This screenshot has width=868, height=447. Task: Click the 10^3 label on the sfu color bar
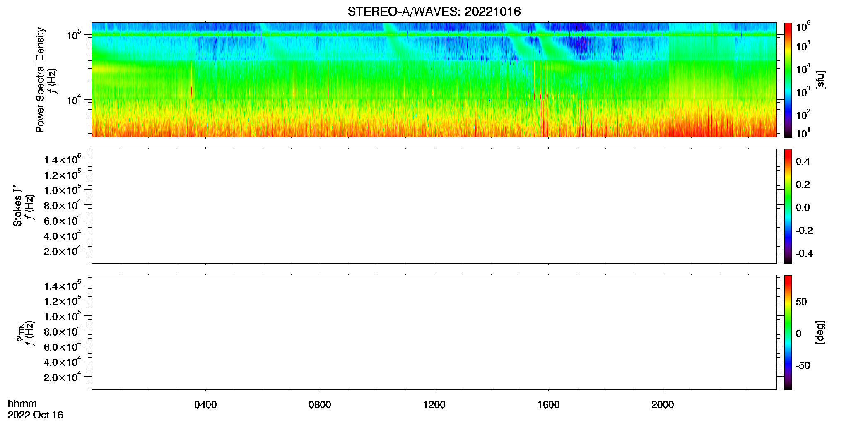(x=803, y=92)
